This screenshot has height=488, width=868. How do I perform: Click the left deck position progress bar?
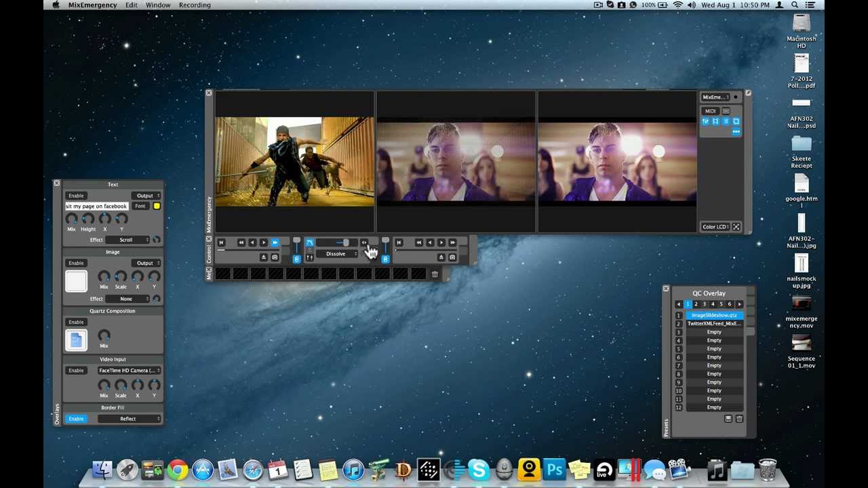248,250
